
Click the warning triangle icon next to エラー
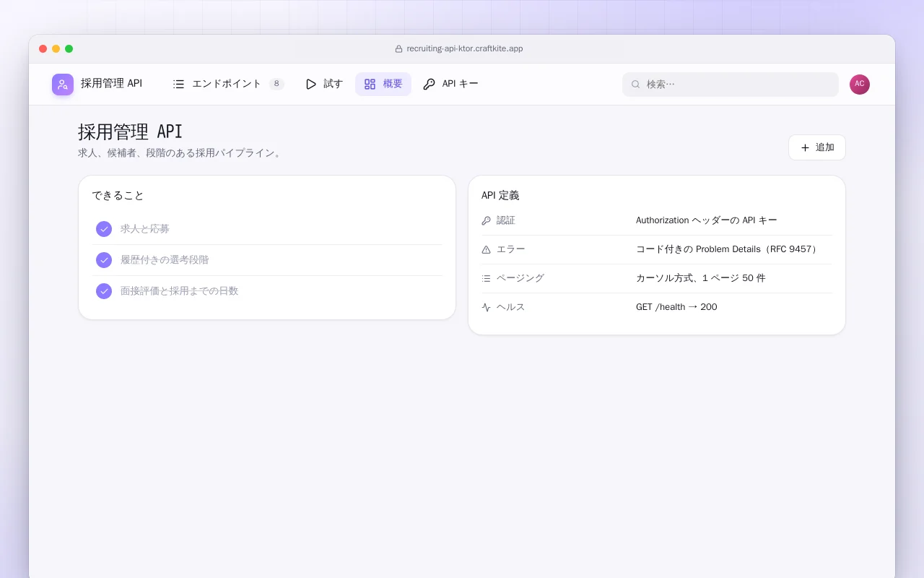(x=486, y=249)
